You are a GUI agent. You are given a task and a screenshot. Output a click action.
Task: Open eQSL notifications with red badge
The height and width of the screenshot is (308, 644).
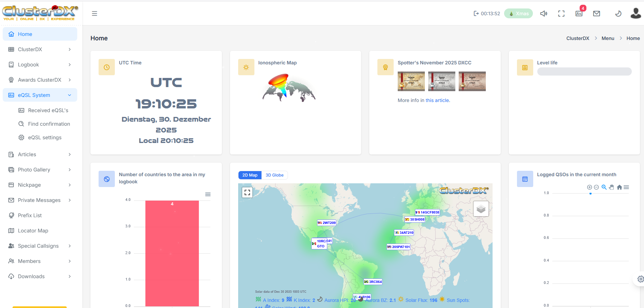point(579,14)
